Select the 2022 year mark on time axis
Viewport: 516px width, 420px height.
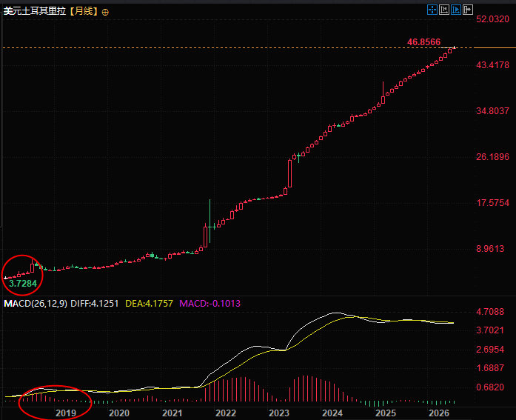[225, 413]
